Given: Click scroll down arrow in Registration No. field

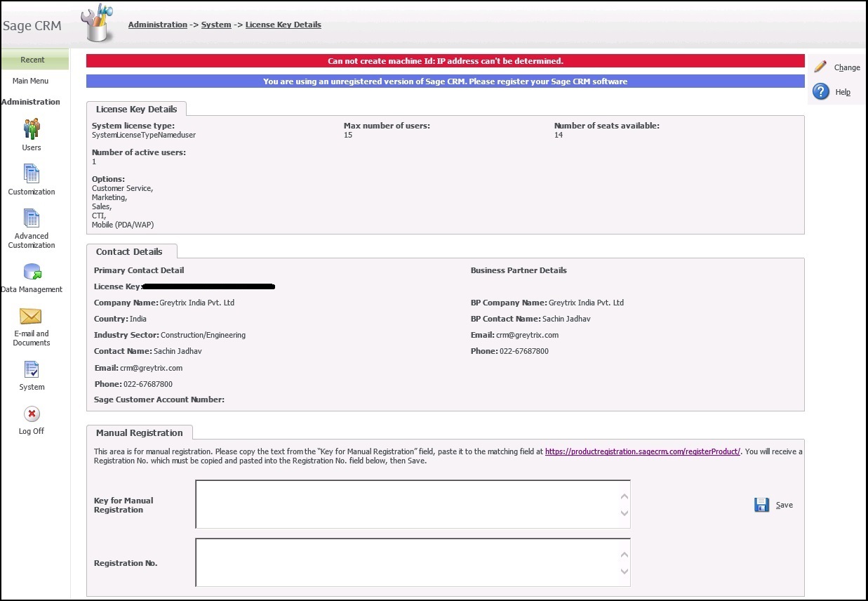Looking at the screenshot, I should 625,572.
